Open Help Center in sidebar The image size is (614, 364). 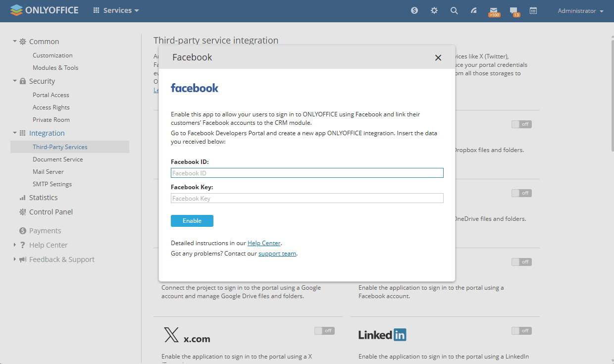coord(49,245)
